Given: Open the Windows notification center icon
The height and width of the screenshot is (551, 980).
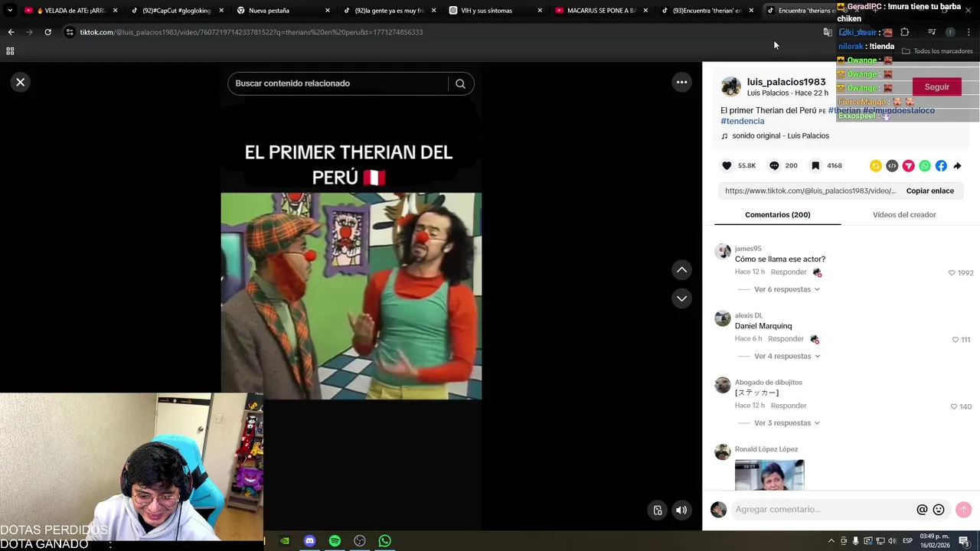Looking at the screenshot, I should click(964, 541).
